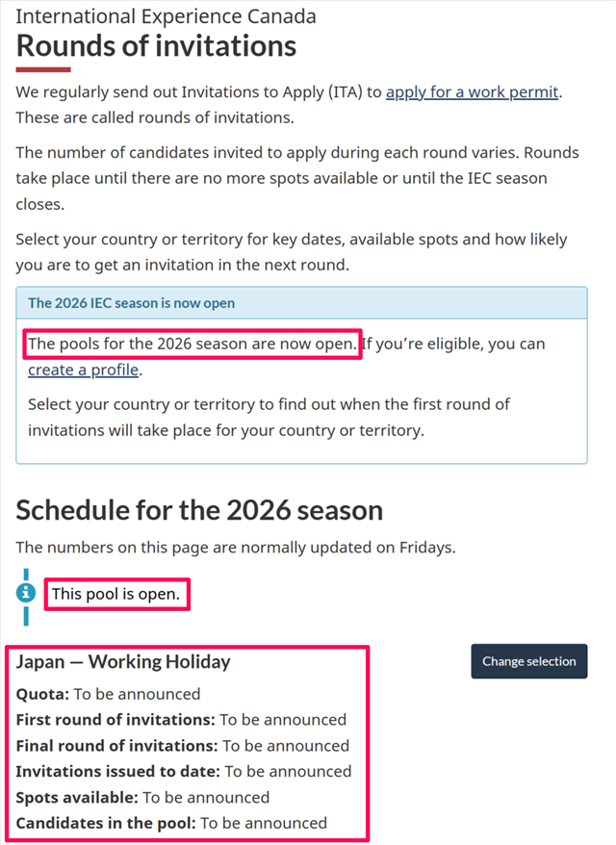Click the blue vertical bar under the info icon
Viewport: 616px width, 845px height.
(26, 616)
